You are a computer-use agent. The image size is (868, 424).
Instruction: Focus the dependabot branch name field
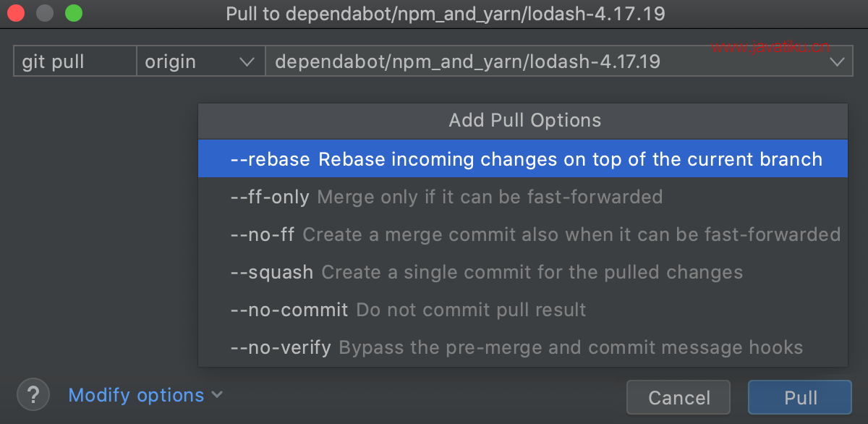[x=467, y=62]
